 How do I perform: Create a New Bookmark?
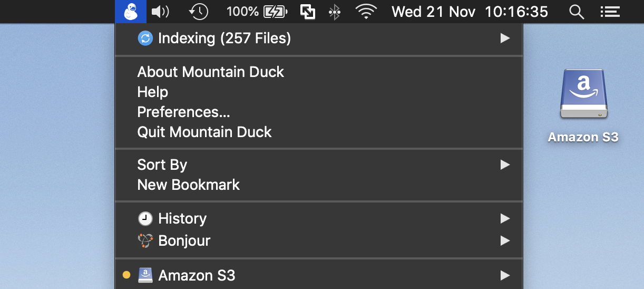188,185
